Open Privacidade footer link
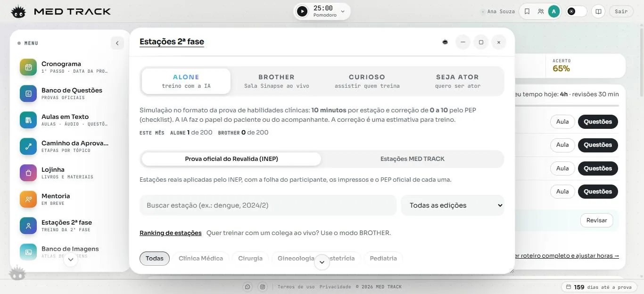 coord(335,287)
